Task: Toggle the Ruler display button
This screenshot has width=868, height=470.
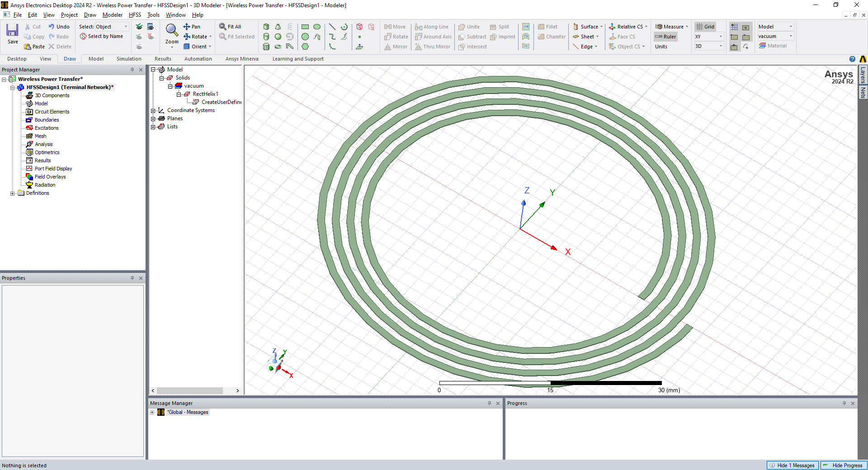Action: point(665,37)
